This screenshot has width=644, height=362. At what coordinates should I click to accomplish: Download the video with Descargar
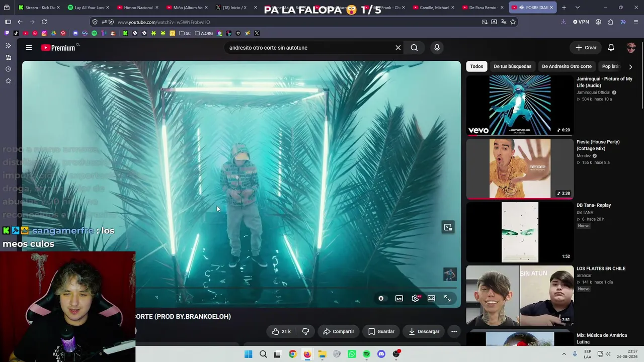[424, 331]
